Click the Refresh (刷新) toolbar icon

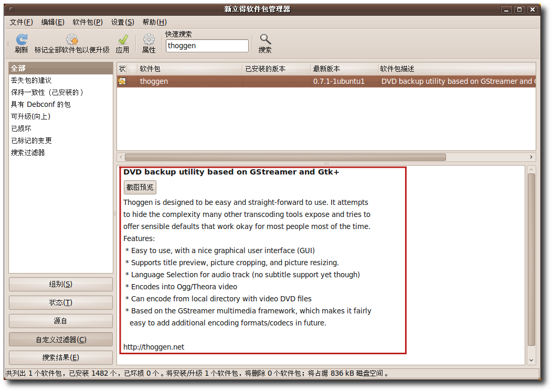point(21,39)
